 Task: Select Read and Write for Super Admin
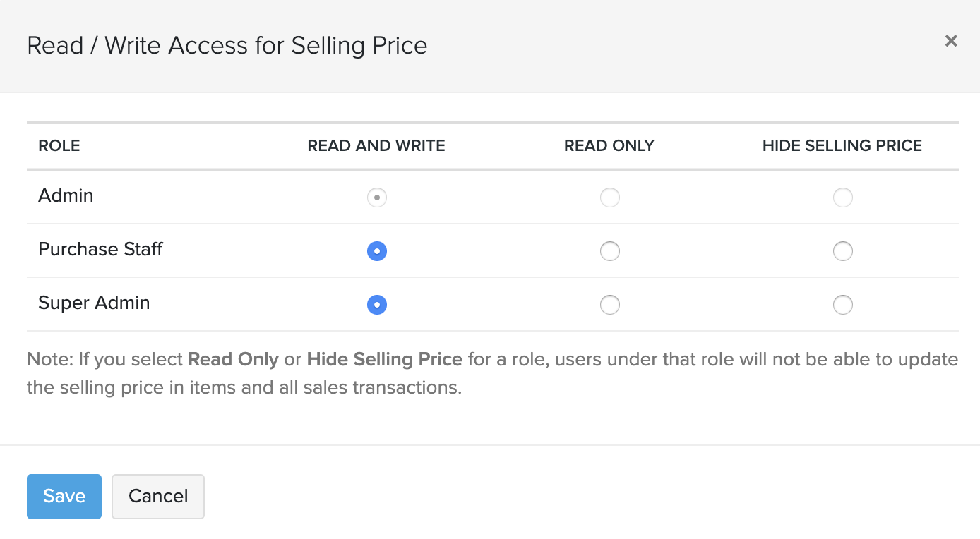[x=376, y=305]
